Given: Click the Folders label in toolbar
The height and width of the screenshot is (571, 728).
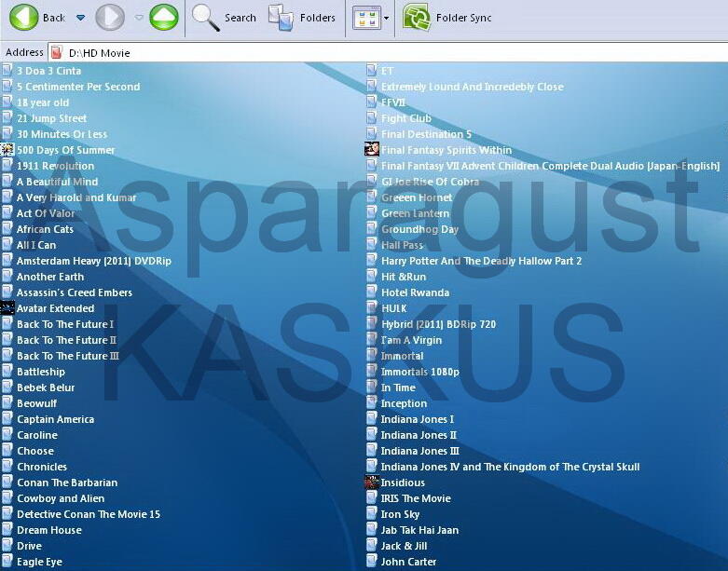Looking at the screenshot, I should (318, 18).
